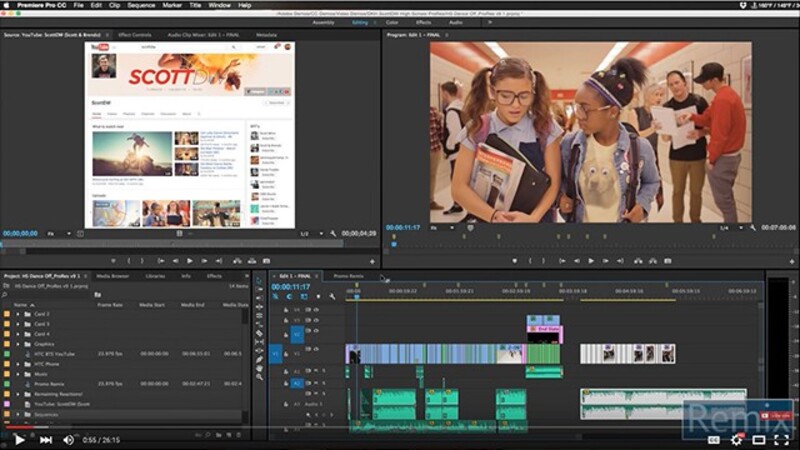Expand the HTC Phone bin
The image size is (800, 450).
[x=18, y=364]
